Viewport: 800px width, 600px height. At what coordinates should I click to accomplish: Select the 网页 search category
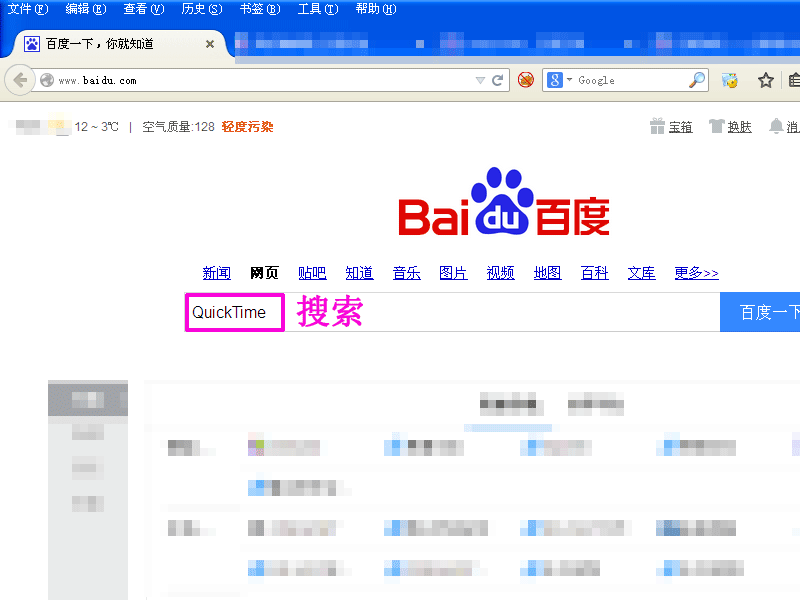[x=264, y=273]
